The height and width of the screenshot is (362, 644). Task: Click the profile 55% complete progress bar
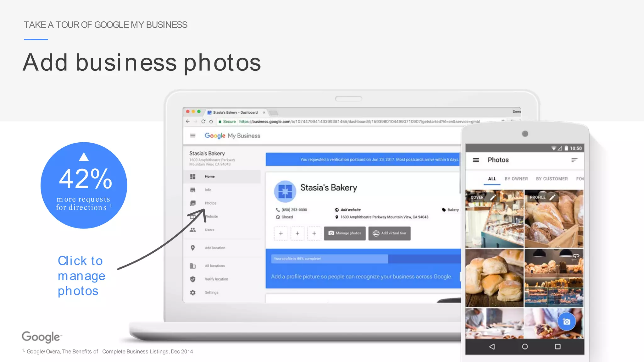coord(366,259)
